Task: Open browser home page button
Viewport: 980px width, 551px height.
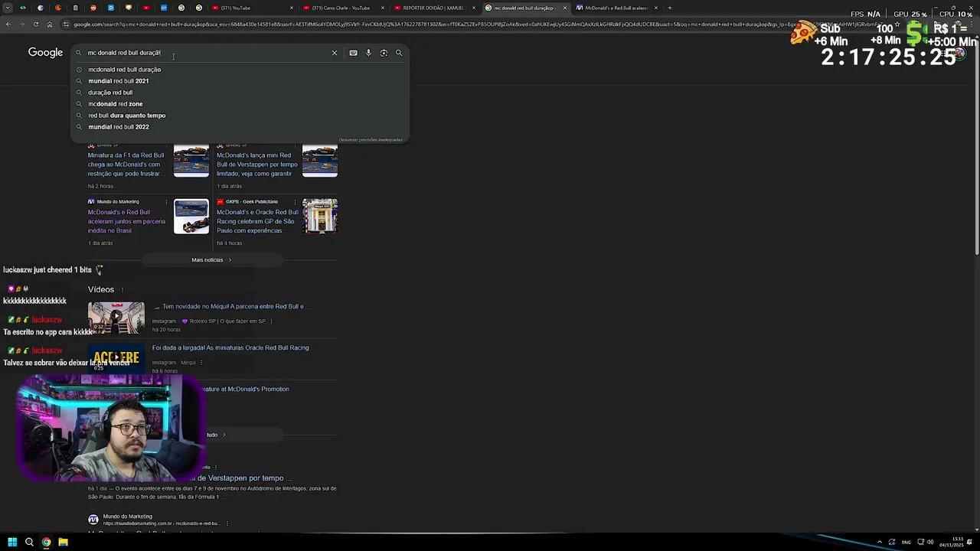Action: click(50, 24)
